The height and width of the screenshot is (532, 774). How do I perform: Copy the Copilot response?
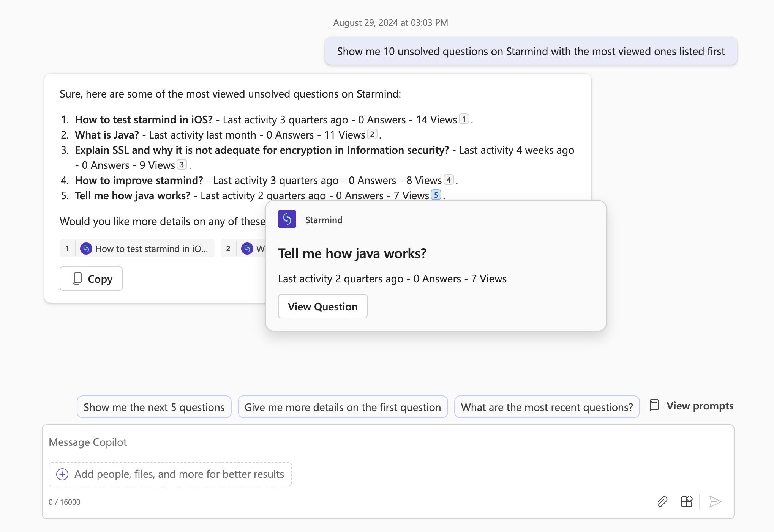[x=91, y=279]
